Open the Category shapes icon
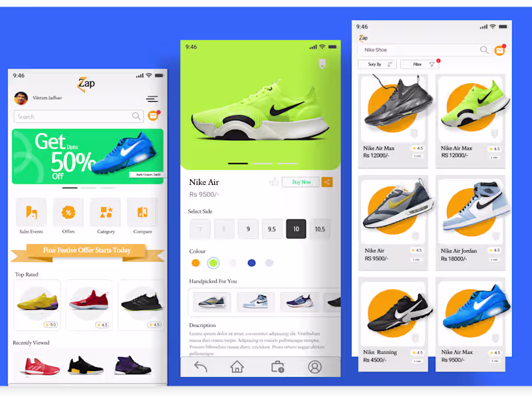Viewport: 532px width, 399px height. point(106,212)
